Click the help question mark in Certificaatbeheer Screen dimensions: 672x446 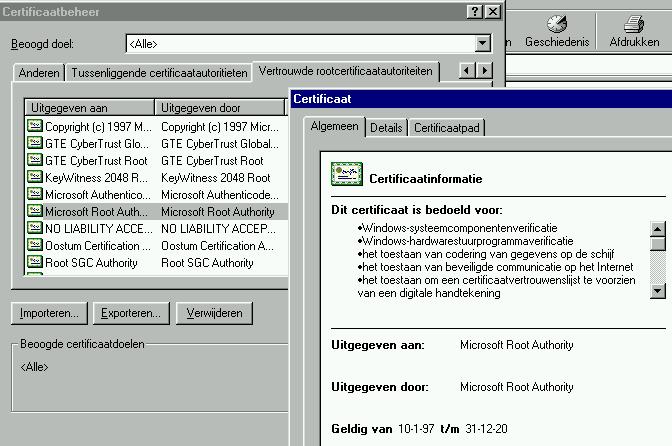(x=474, y=12)
